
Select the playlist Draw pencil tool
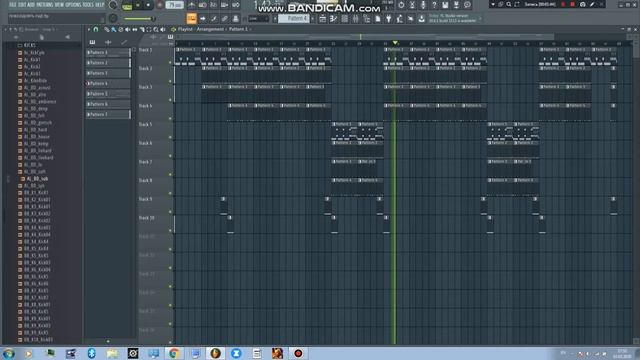click(107, 29)
